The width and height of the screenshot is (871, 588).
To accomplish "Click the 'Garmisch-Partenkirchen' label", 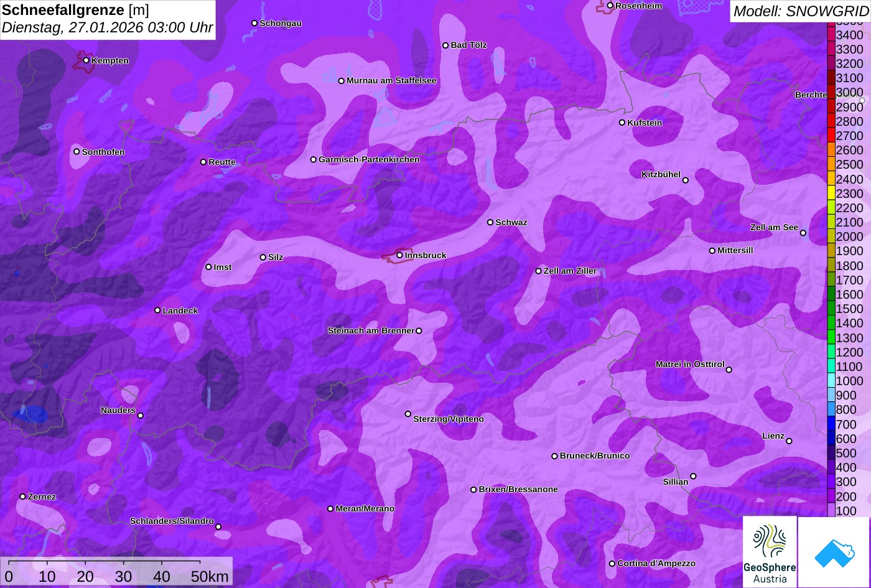I will 369,160.
